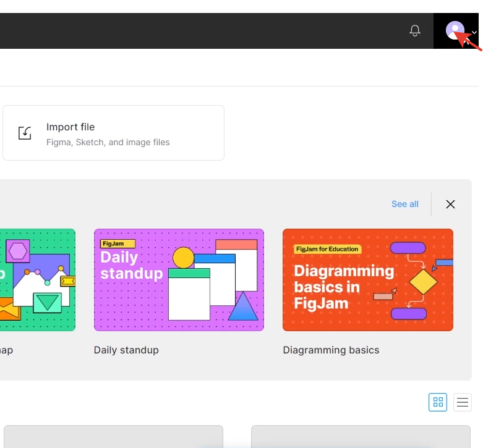Click Figma, Sketch, and image files subtitle

108,142
